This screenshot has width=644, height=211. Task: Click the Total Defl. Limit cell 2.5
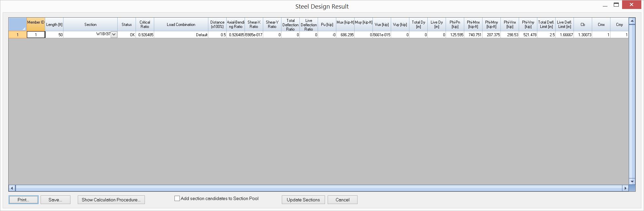click(546, 35)
